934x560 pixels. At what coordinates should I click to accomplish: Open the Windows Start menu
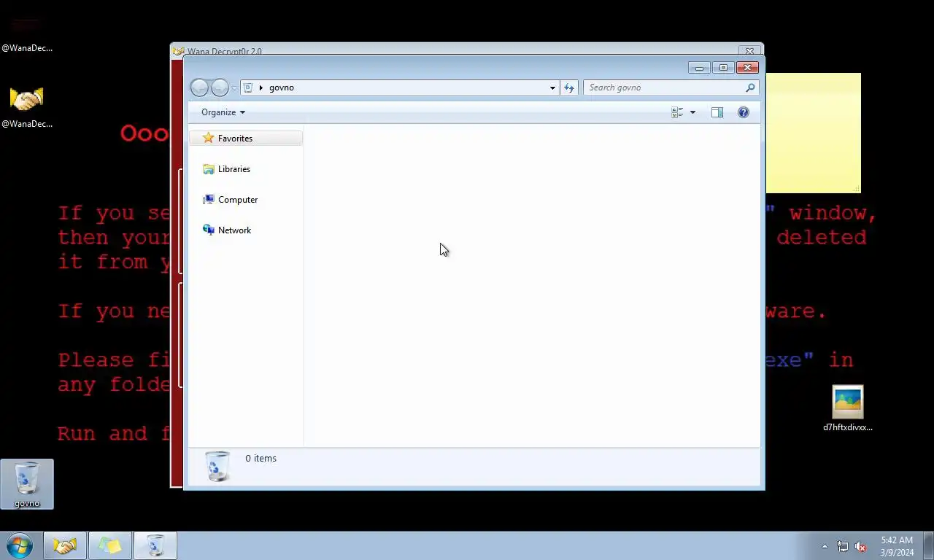tap(20, 545)
